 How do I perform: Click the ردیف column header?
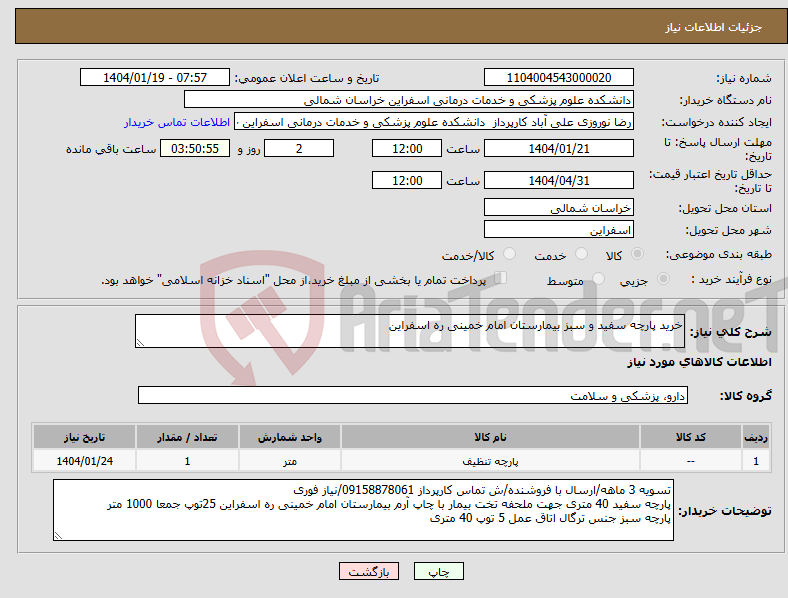[x=756, y=437]
